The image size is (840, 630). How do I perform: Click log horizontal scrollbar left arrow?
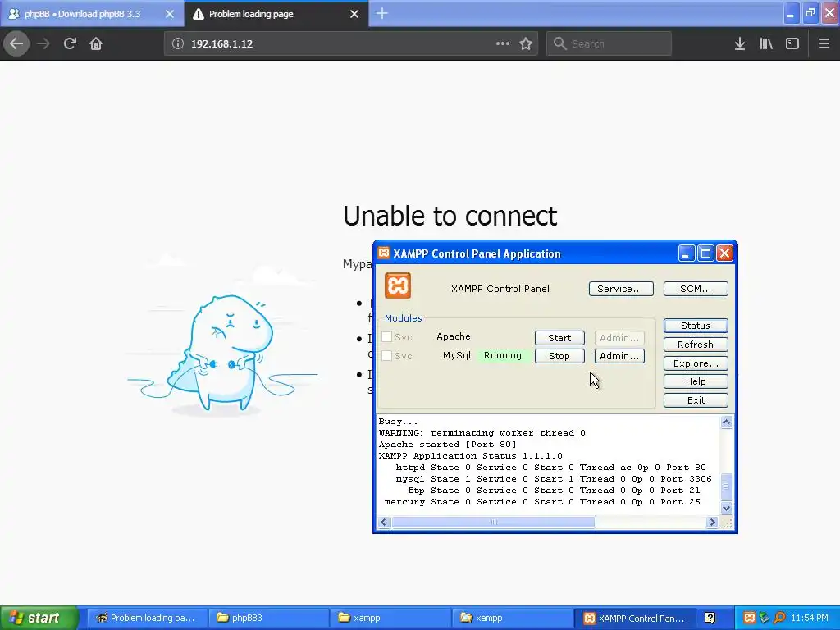(x=384, y=523)
